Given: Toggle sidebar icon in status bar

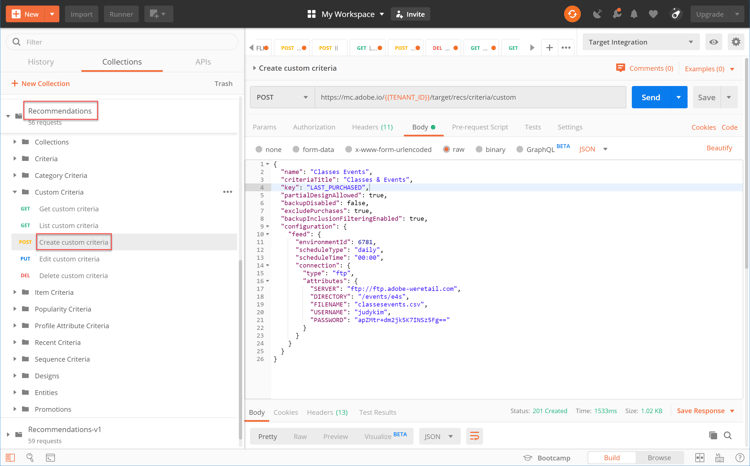Looking at the screenshot, I should [11, 457].
